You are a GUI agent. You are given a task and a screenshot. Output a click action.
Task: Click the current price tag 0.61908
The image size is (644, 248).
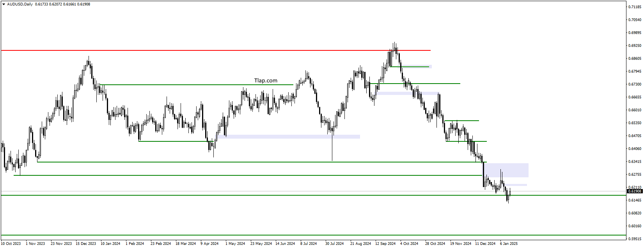635,191
